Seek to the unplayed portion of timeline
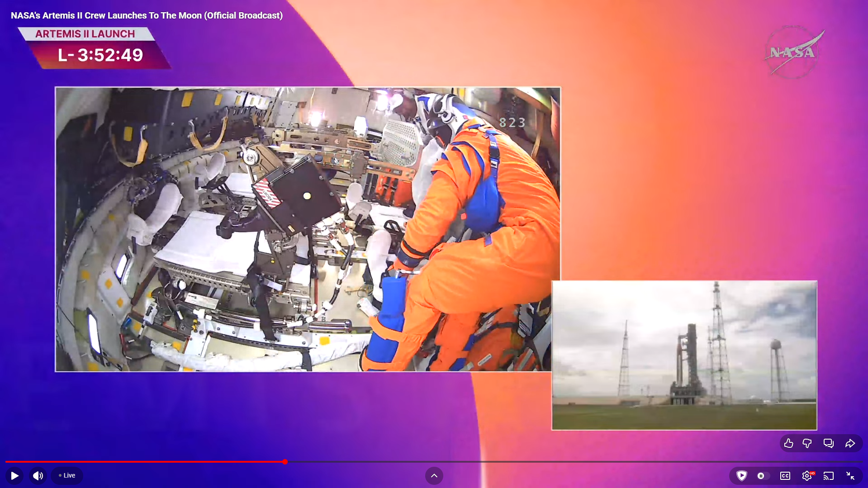Image resolution: width=868 pixels, height=488 pixels. click(574, 462)
